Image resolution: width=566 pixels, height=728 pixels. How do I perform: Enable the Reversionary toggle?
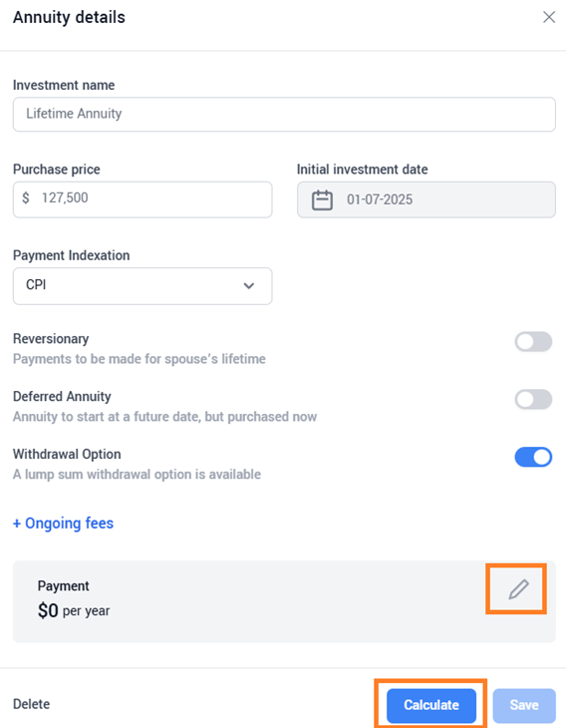point(533,342)
